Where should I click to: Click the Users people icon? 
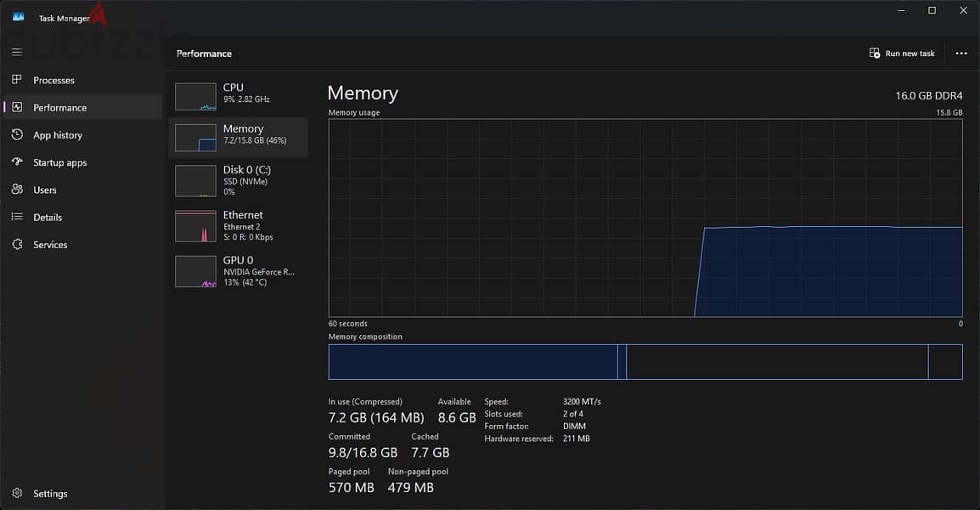[x=17, y=189]
